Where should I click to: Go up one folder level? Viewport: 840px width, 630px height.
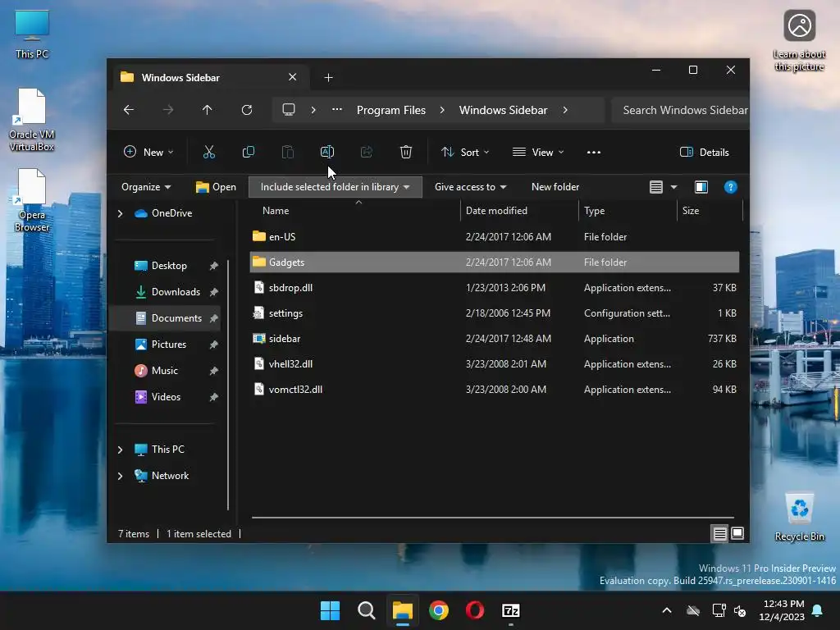click(208, 110)
